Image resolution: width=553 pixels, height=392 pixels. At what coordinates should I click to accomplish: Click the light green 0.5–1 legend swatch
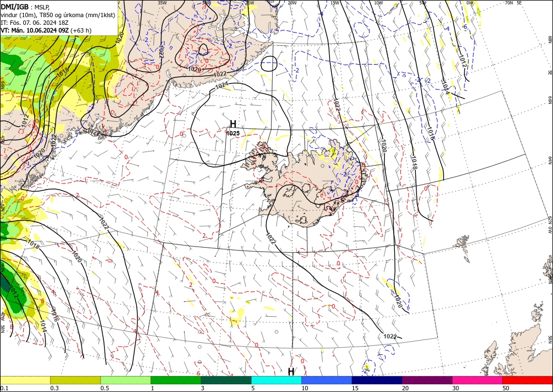tap(126, 380)
